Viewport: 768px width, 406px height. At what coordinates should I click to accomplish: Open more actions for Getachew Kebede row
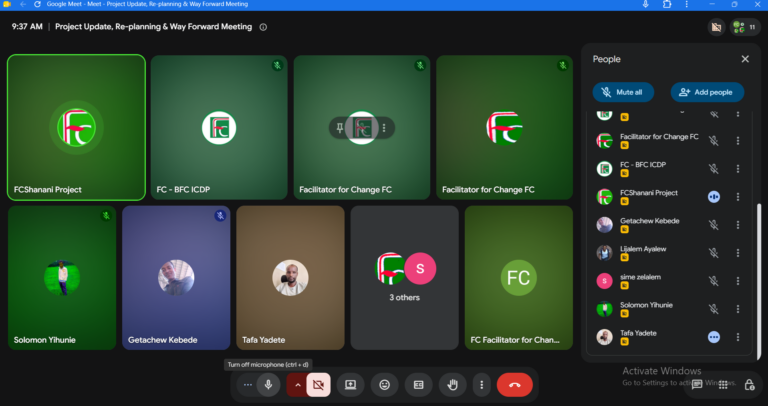coord(738,225)
